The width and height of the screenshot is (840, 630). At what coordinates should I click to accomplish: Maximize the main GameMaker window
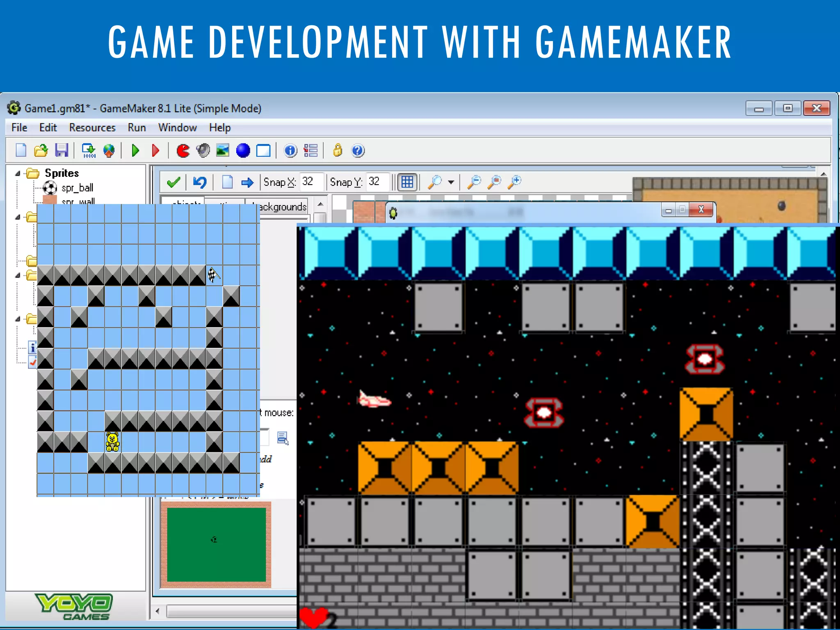[787, 108]
